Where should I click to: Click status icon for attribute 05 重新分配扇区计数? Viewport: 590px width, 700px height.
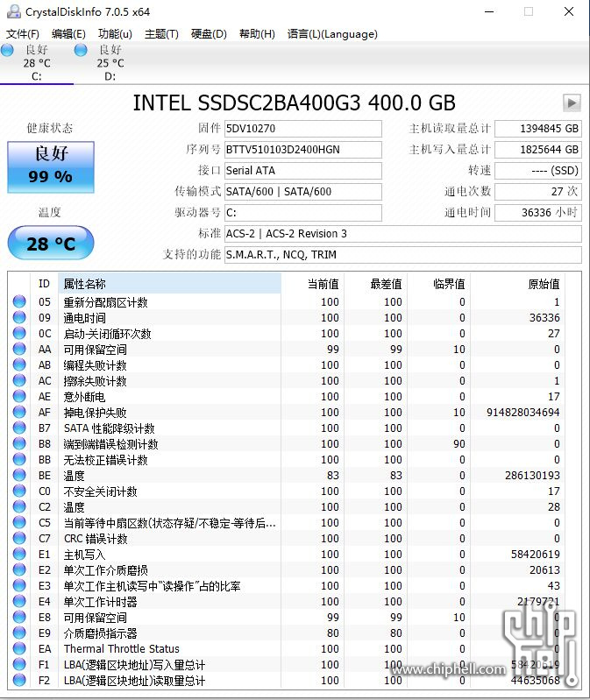pyautogui.click(x=19, y=301)
